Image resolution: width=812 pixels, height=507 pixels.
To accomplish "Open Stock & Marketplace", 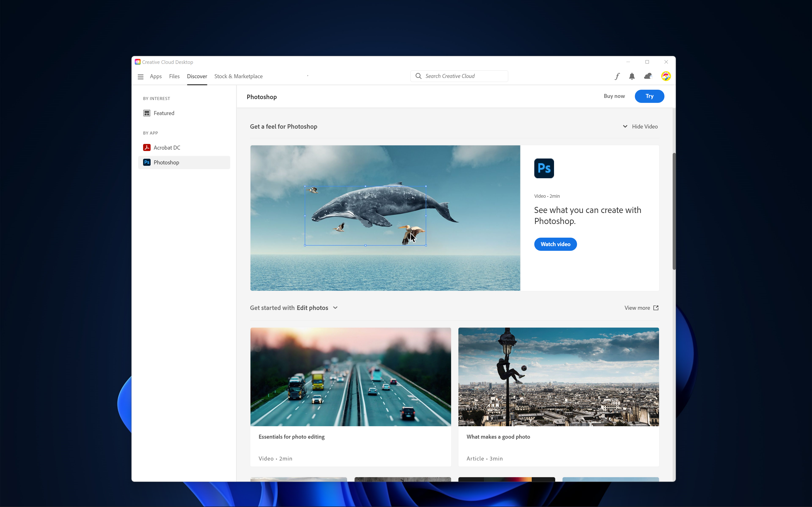I will point(238,77).
